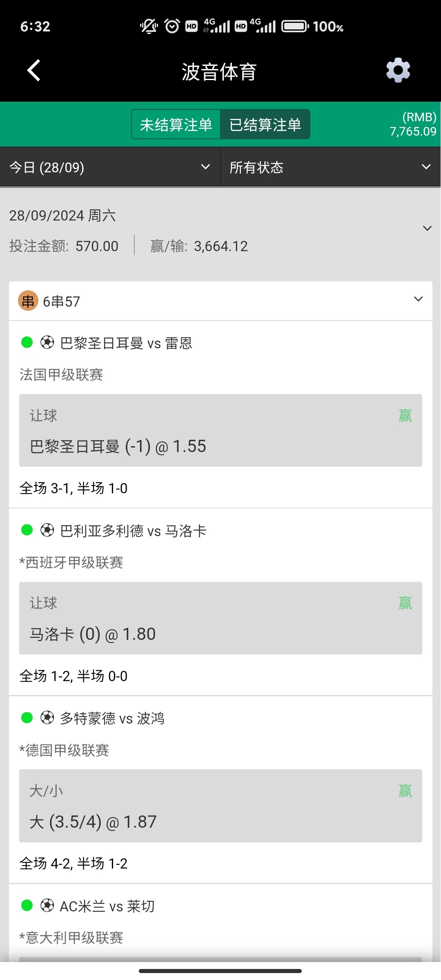Screen dimensions: 441x980
Task: Tap soccer ball icon beside 多特蒙德 vs 波鸿
Action: [x=47, y=718]
